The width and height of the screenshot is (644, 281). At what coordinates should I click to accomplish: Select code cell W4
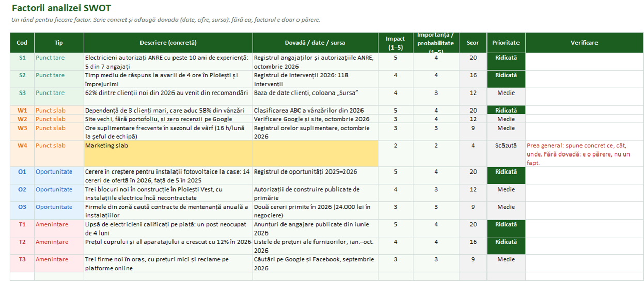tap(22, 154)
